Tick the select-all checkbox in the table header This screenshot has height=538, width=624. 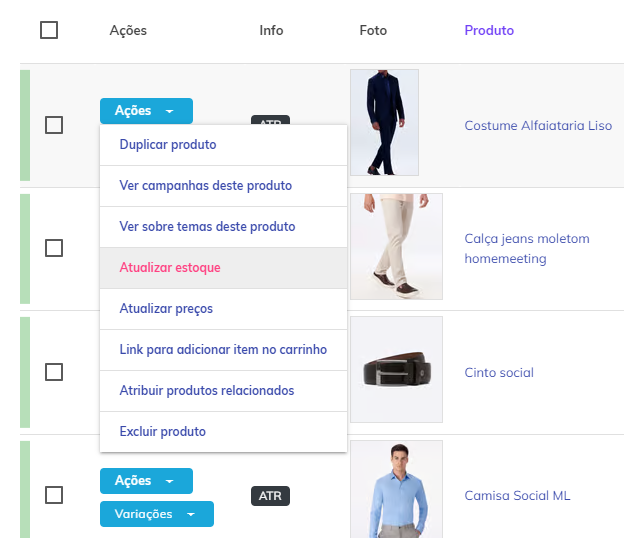coord(49,30)
